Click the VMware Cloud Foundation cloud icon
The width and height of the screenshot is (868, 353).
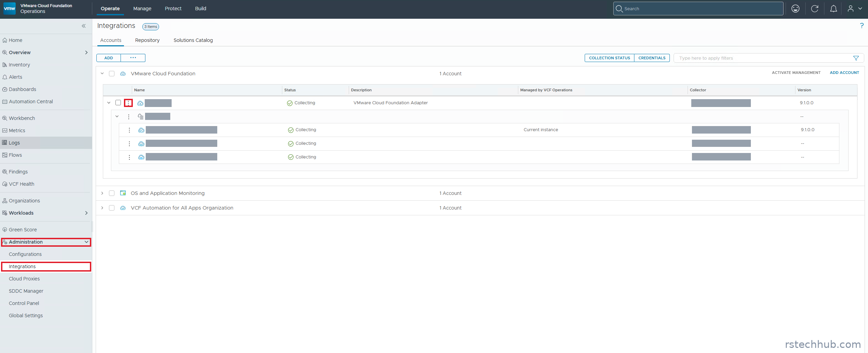(123, 74)
